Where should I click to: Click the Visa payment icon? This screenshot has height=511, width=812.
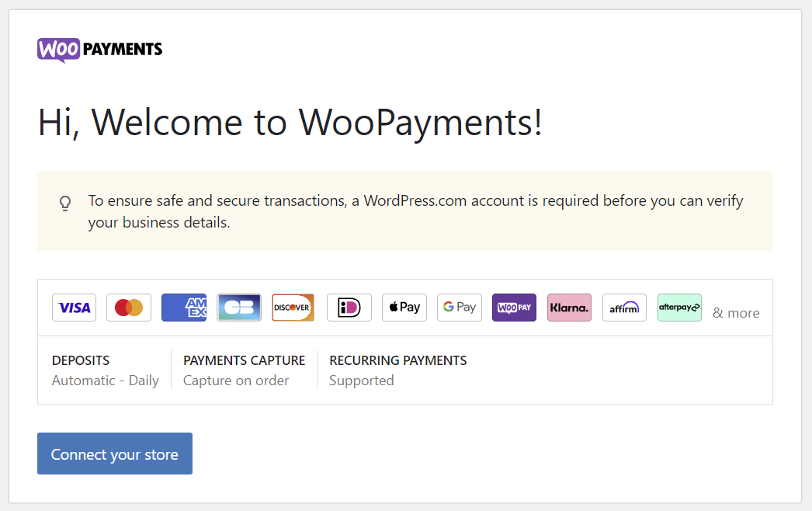coord(74,308)
